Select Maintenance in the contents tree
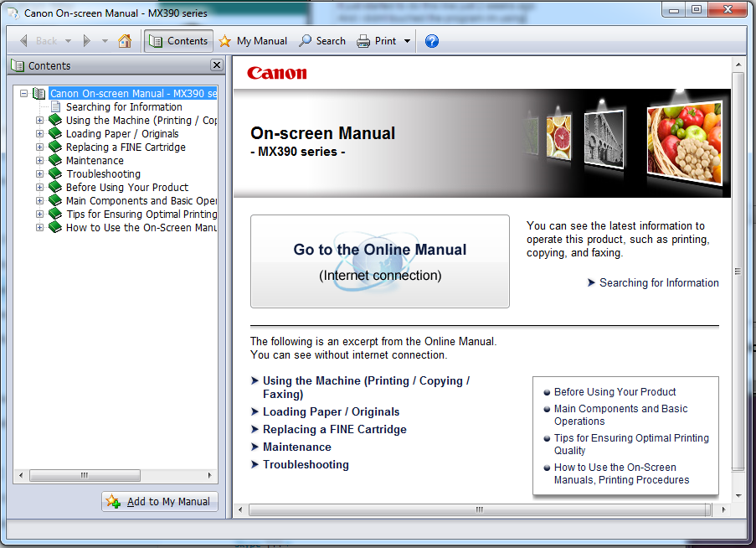This screenshot has height=548, width=756. click(x=95, y=160)
